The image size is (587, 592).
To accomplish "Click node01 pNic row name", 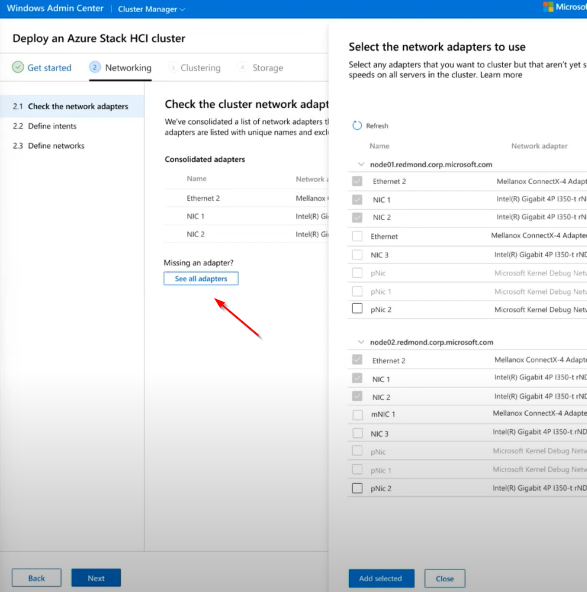I will 378,273.
